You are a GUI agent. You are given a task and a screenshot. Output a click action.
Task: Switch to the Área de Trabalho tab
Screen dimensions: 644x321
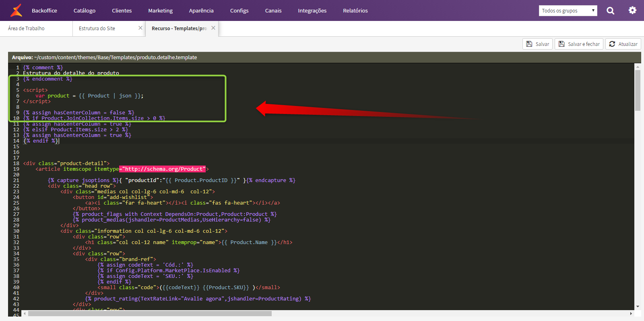36,28
